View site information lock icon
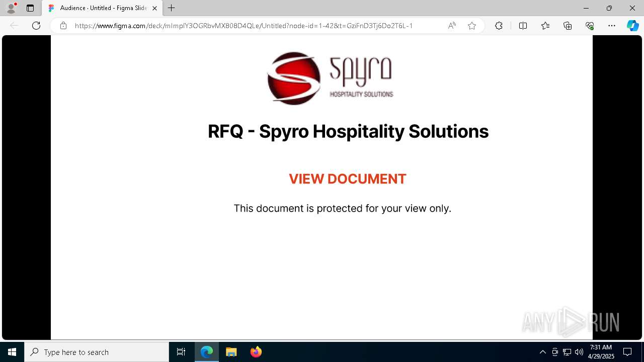 tap(63, 26)
